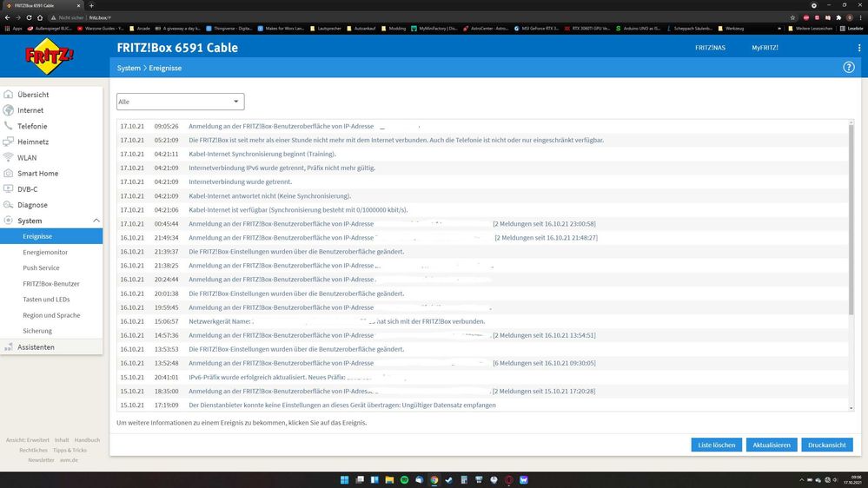The width and height of the screenshot is (868, 488).
Task: Open the avm.de footer link
Action: click(x=70, y=460)
